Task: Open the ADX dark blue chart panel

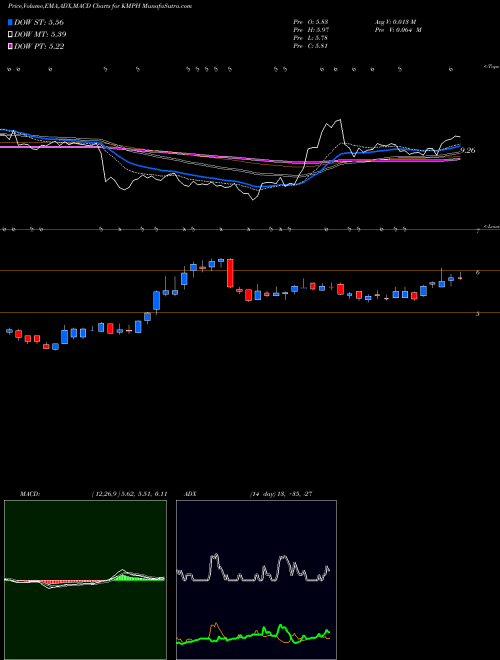Action: click(x=256, y=580)
